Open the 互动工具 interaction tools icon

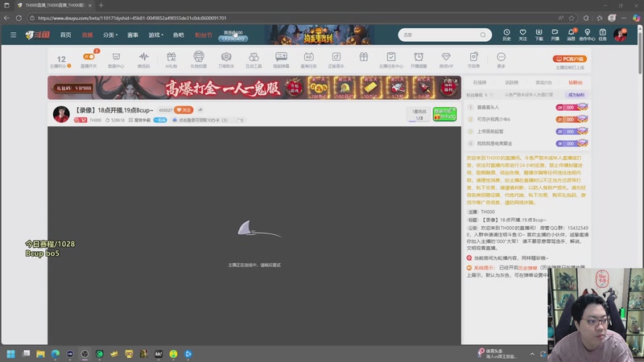[x=254, y=60]
